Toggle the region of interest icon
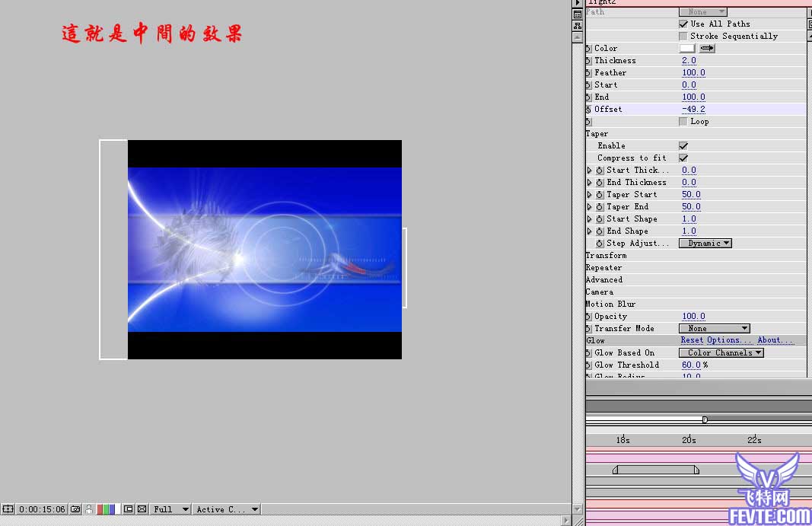This screenshot has width=812, height=526. tap(128, 509)
